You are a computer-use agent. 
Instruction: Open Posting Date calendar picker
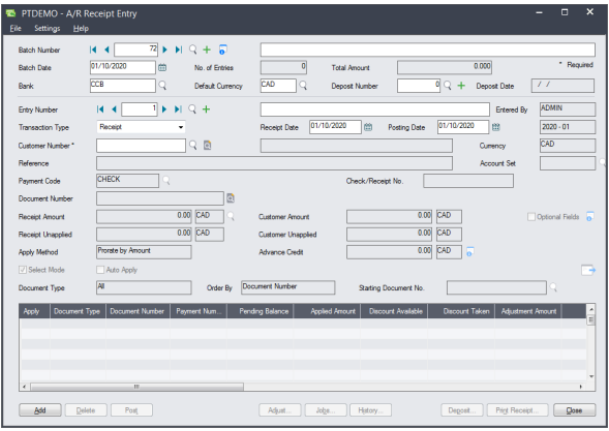tap(496, 127)
